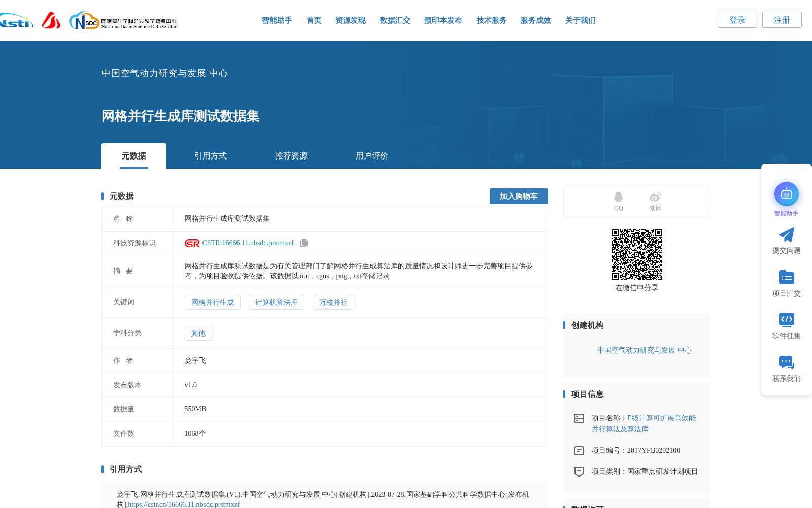Click the NSTI logo
This screenshot has width=812, height=508.
(17, 20)
